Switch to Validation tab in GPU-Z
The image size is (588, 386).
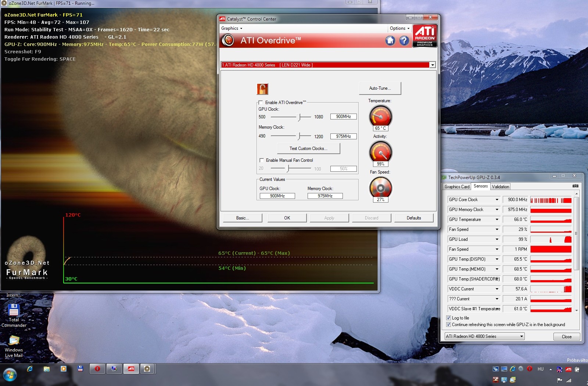click(501, 187)
